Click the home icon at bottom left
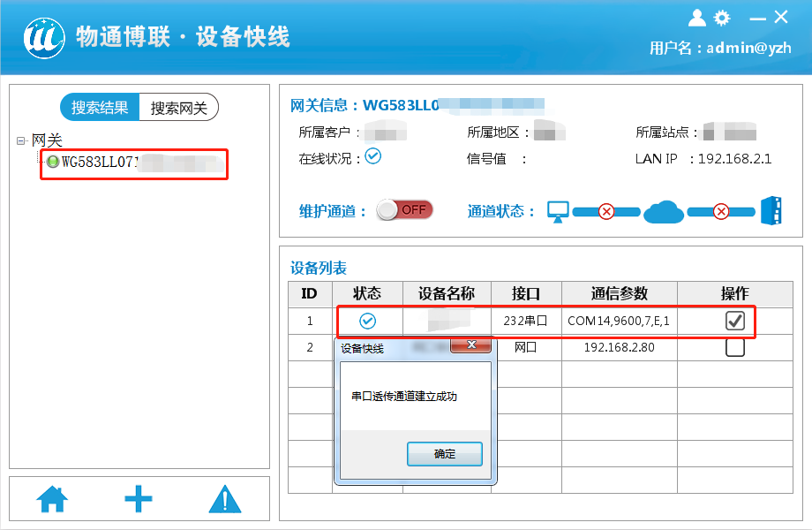812x530 pixels. [51, 498]
